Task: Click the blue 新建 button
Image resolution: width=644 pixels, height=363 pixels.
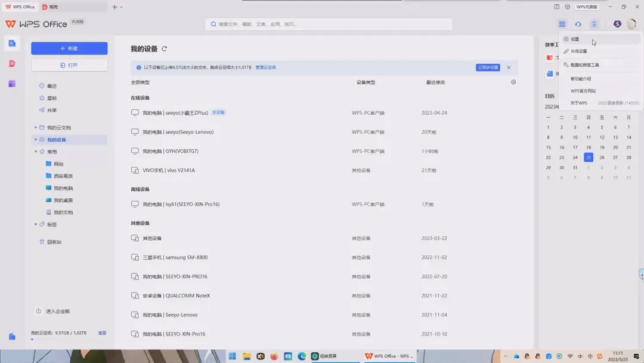Action: pos(69,48)
